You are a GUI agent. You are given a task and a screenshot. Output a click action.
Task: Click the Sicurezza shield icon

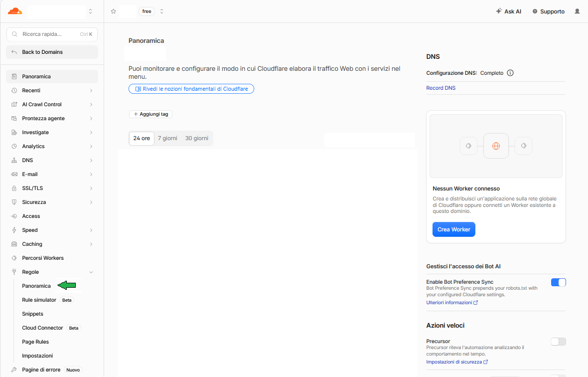point(14,202)
